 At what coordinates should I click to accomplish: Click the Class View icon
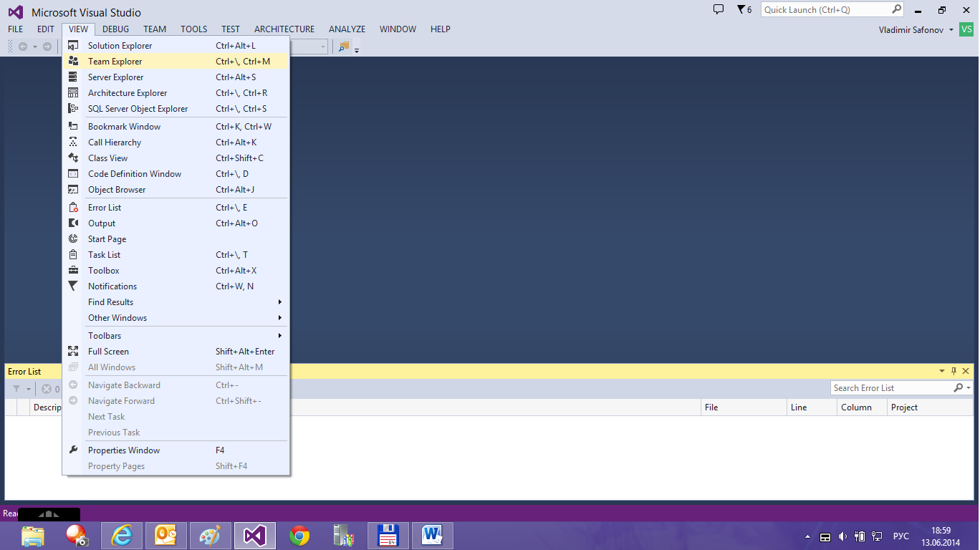pos(73,158)
